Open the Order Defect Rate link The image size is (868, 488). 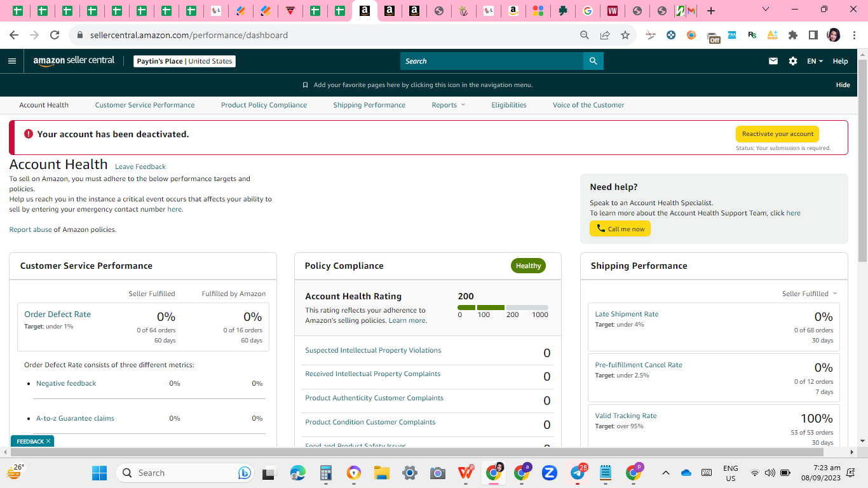point(57,314)
